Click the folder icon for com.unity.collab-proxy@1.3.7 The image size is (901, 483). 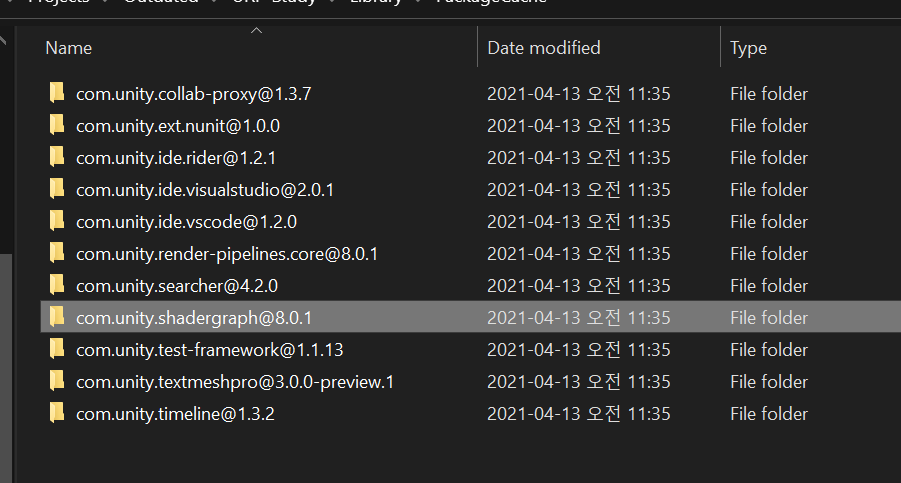(57, 92)
